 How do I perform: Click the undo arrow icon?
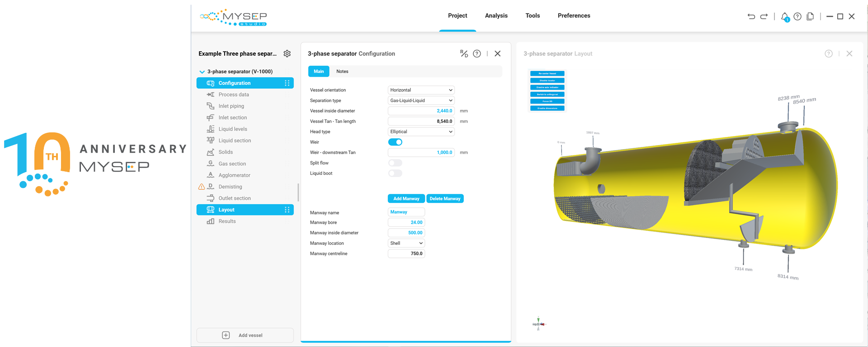pos(751,17)
